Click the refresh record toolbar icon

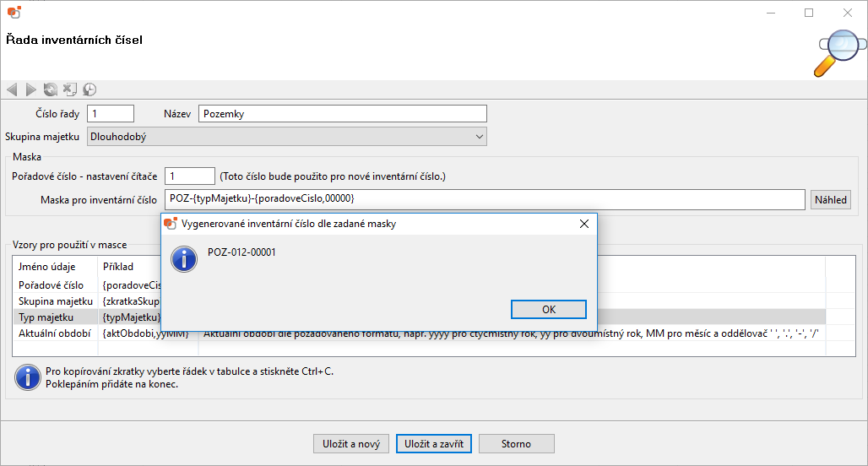tap(51, 89)
